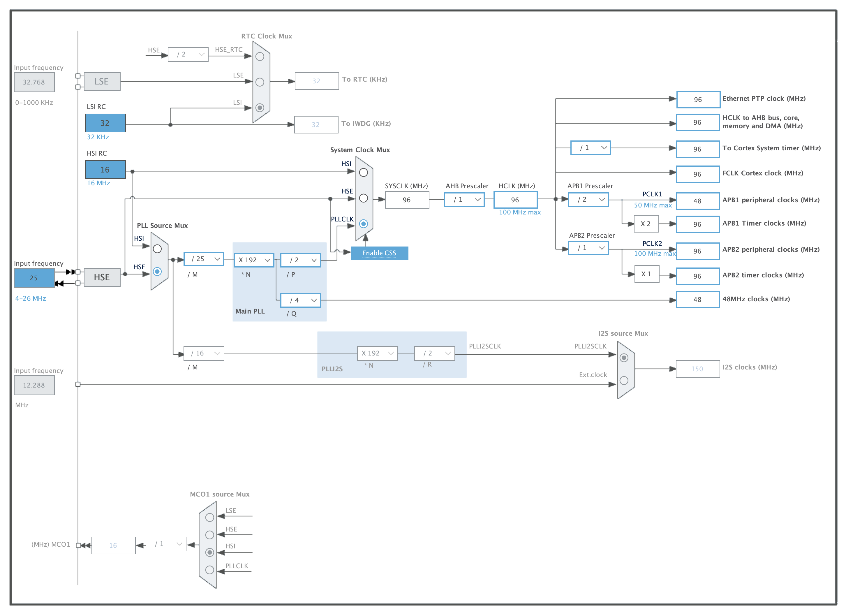
Task: Select HSE in PLL Source Mux
Action: pyautogui.click(x=157, y=272)
